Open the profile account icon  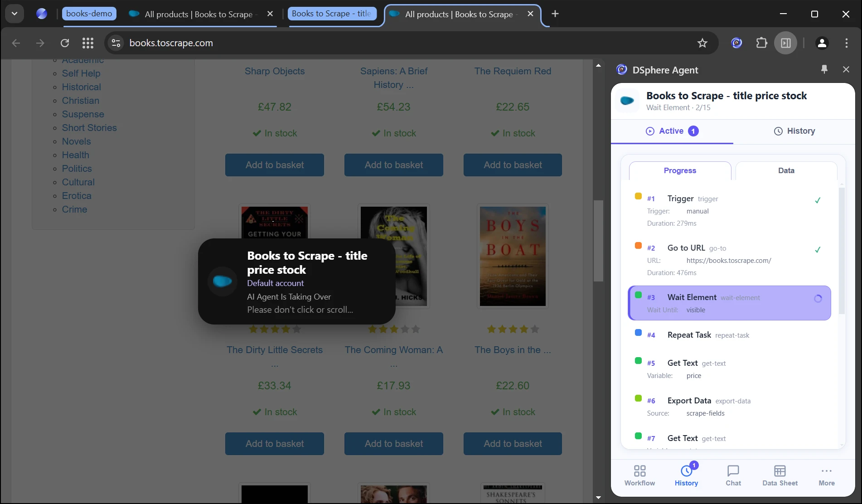pyautogui.click(x=822, y=43)
